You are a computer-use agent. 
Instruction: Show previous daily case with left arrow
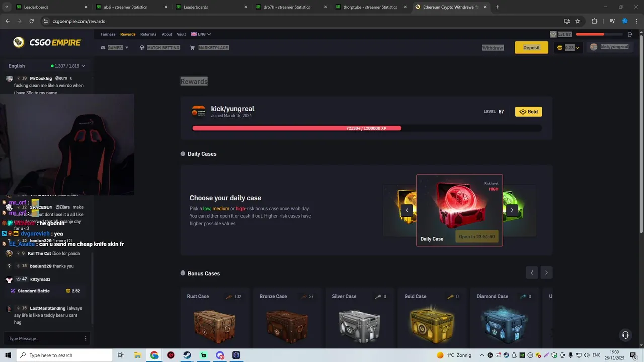(x=407, y=210)
